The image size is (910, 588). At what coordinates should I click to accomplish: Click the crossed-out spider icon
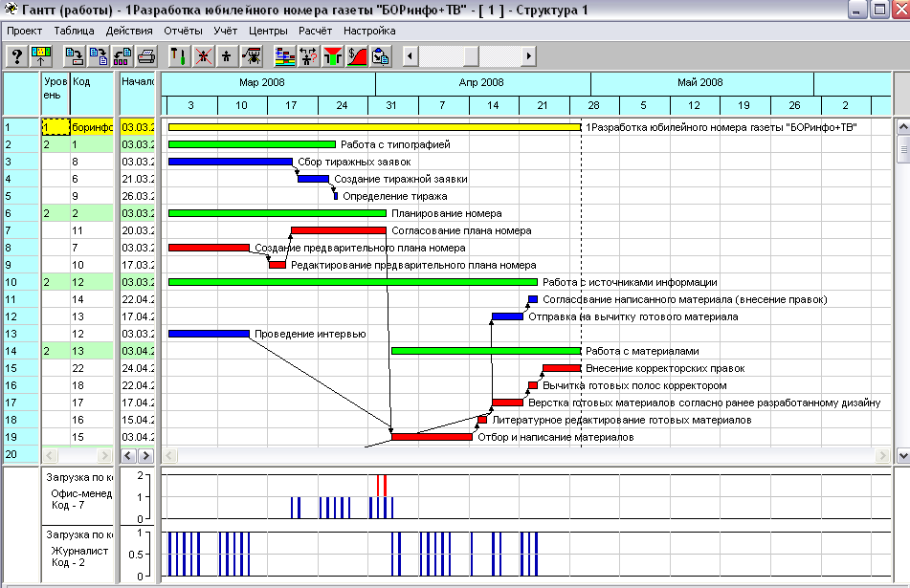[x=203, y=56]
